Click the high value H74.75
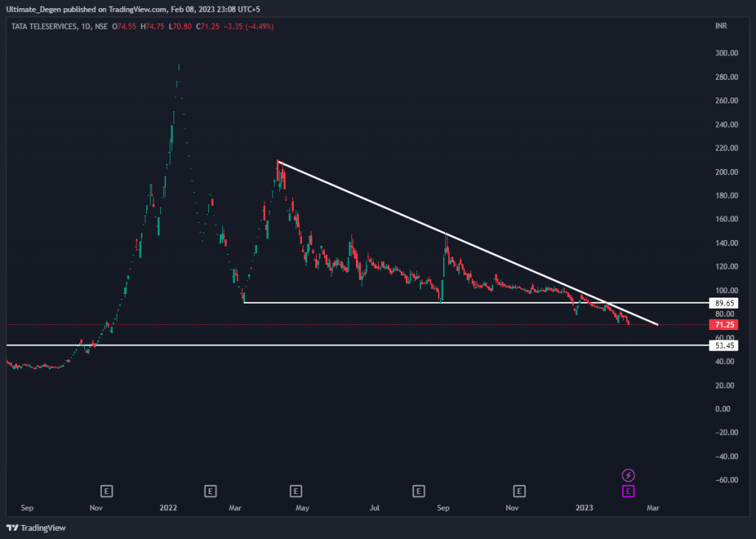 click(x=152, y=27)
